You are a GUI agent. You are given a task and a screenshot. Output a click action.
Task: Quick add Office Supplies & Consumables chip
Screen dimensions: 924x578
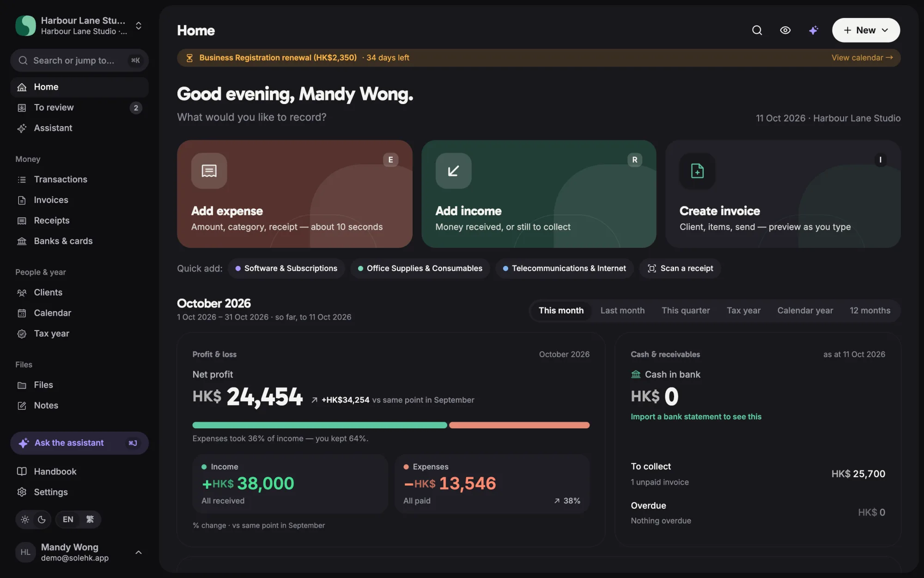click(420, 268)
